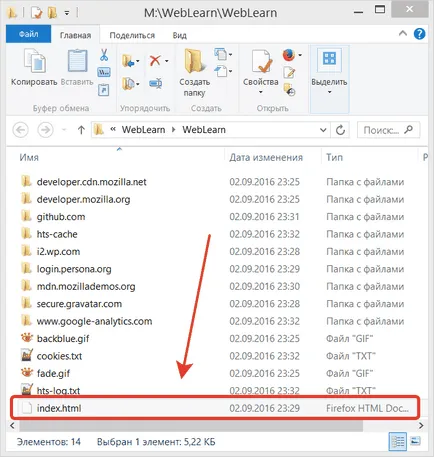The height and width of the screenshot is (457, 434).
Task: Switch to details view in status bar
Action: (398, 441)
